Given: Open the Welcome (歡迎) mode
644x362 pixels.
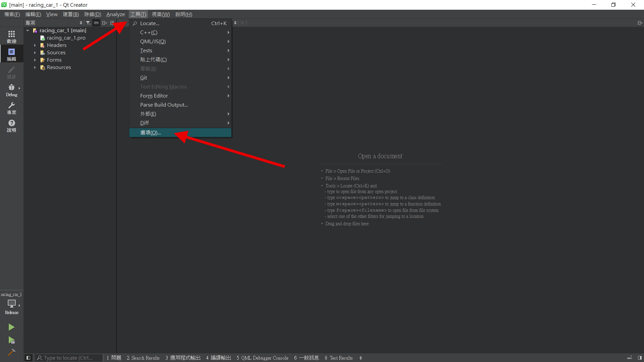Looking at the screenshot, I should click(x=11, y=36).
